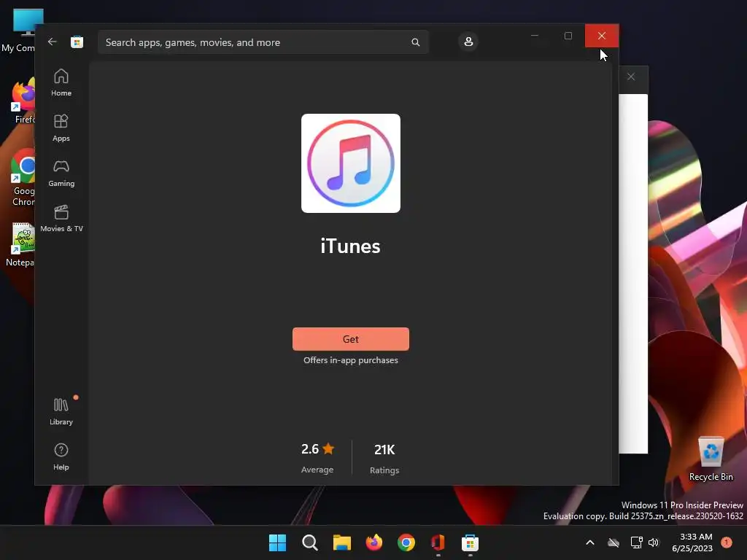Screen dimensions: 747x560
Task: Open Library in the sidebar
Action: click(61, 411)
